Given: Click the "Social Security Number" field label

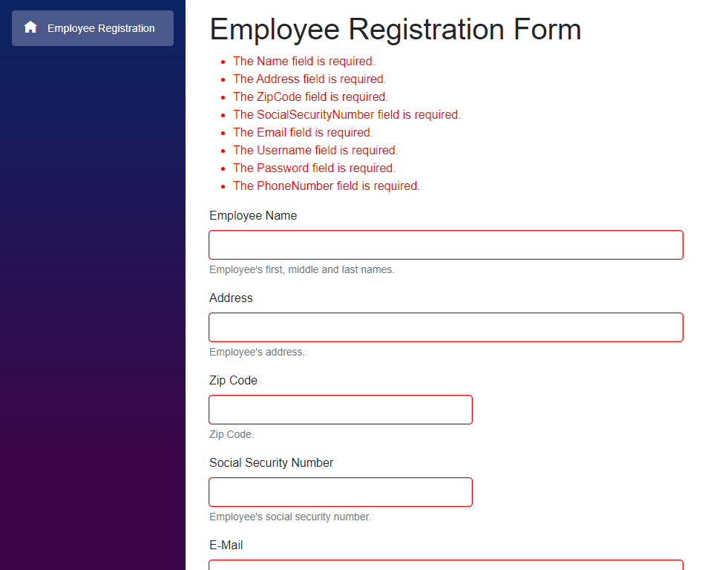Looking at the screenshot, I should 271,463.
